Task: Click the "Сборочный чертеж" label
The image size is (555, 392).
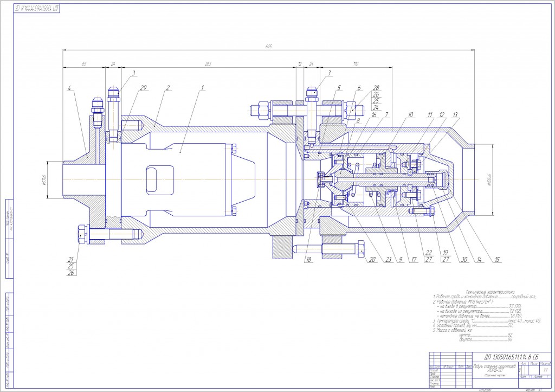Action: 495,375
